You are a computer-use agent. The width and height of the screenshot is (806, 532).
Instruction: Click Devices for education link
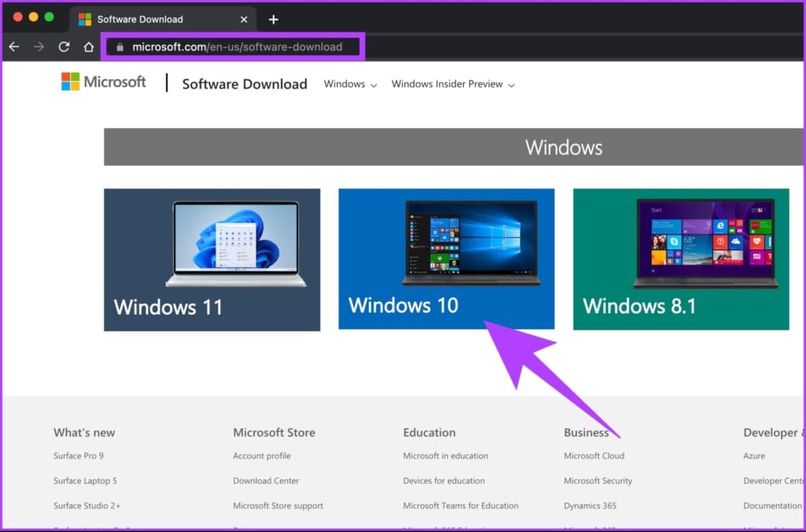444,481
